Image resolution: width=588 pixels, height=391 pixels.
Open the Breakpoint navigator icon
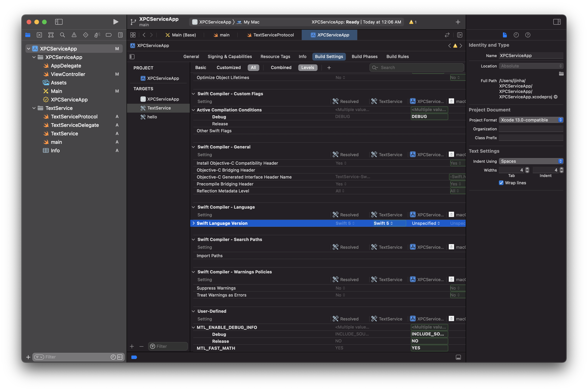pyautogui.click(x=109, y=35)
